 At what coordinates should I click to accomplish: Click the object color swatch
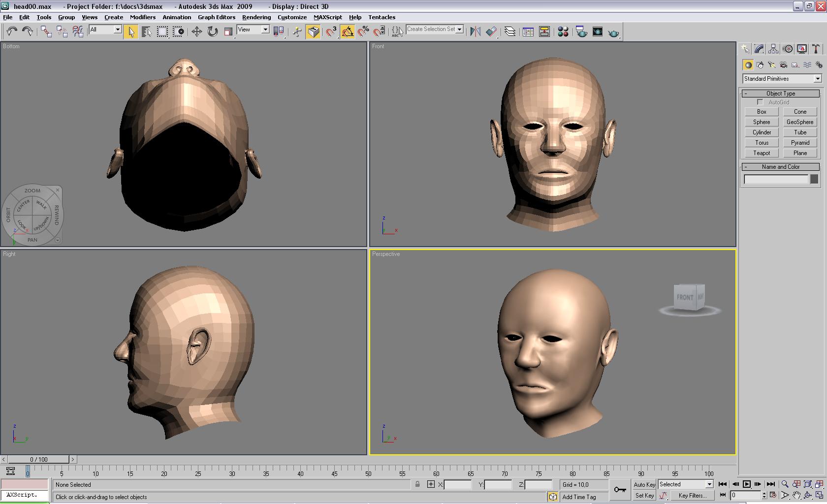click(814, 180)
